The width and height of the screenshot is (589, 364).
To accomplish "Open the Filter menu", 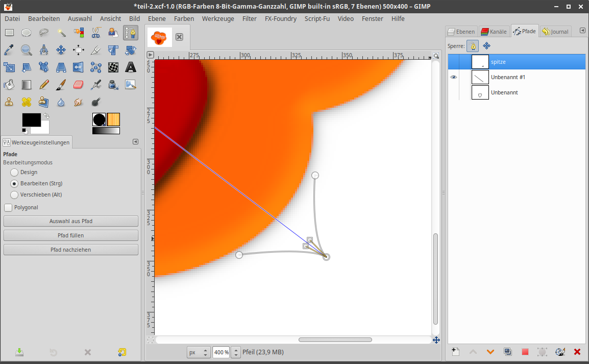I will pos(250,18).
